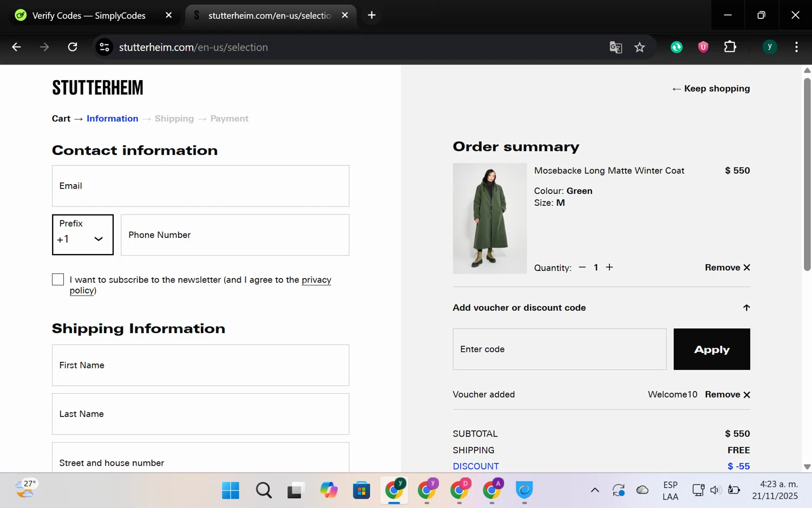Open the phone Prefix dropdown
This screenshot has height=508, width=812.
[83, 235]
